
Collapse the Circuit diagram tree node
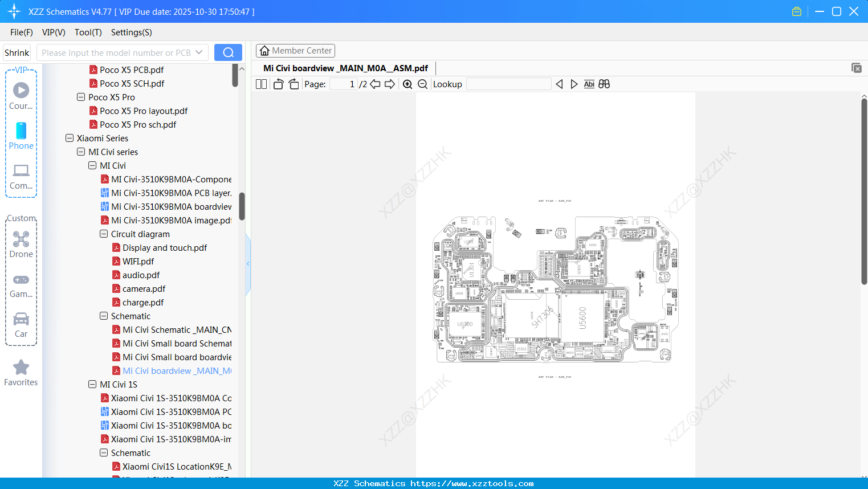(103, 234)
